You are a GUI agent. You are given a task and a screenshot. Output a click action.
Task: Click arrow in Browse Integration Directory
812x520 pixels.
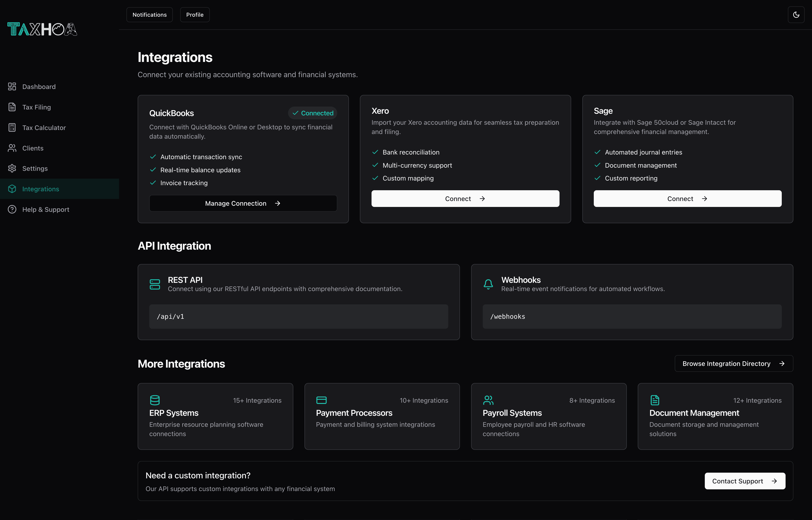coord(782,363)
